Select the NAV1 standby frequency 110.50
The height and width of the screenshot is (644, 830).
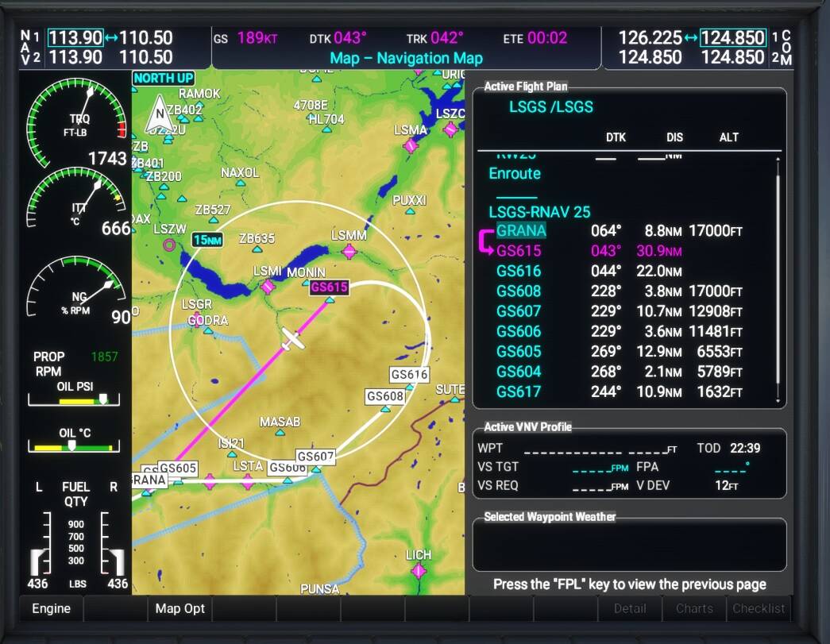(x=146, y=37)
